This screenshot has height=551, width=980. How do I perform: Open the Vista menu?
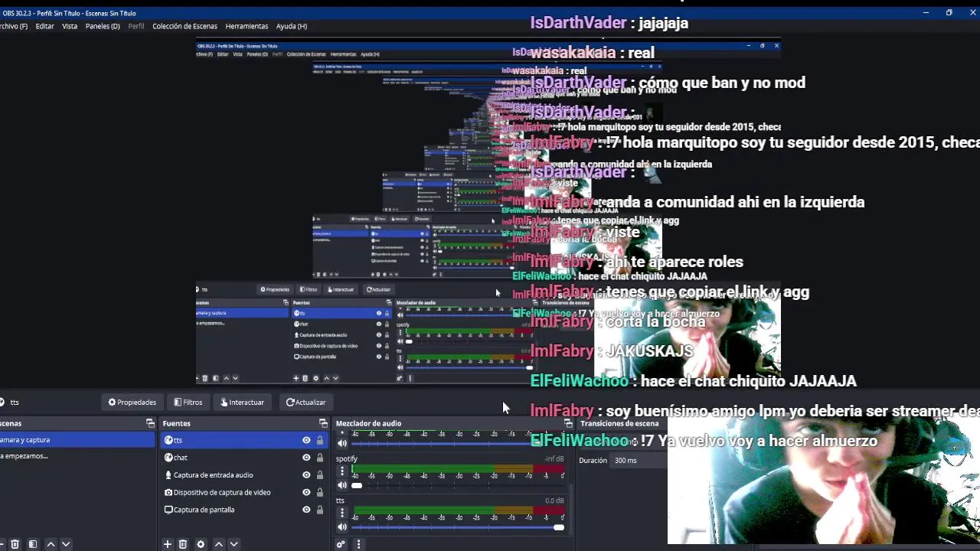pyautogui.click(x=70, y=26)
